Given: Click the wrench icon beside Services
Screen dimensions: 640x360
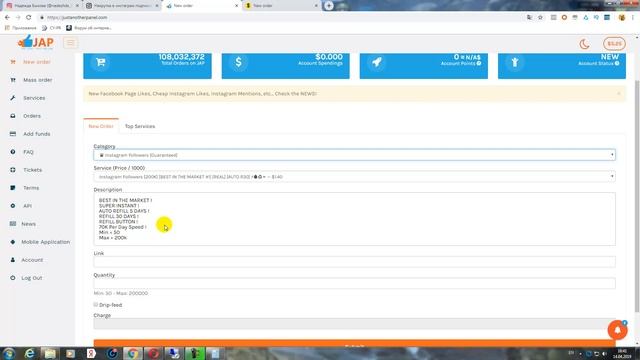Looking at the screenshot, I should [13, 98].
